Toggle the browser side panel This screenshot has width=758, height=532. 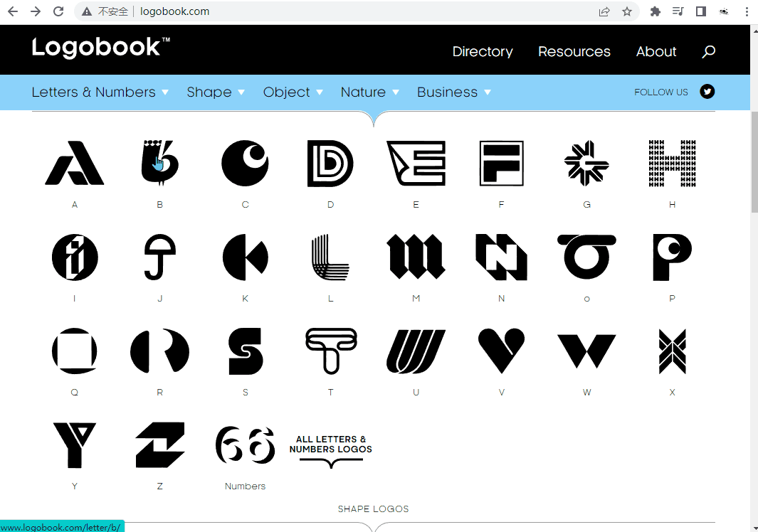[701, 11]
